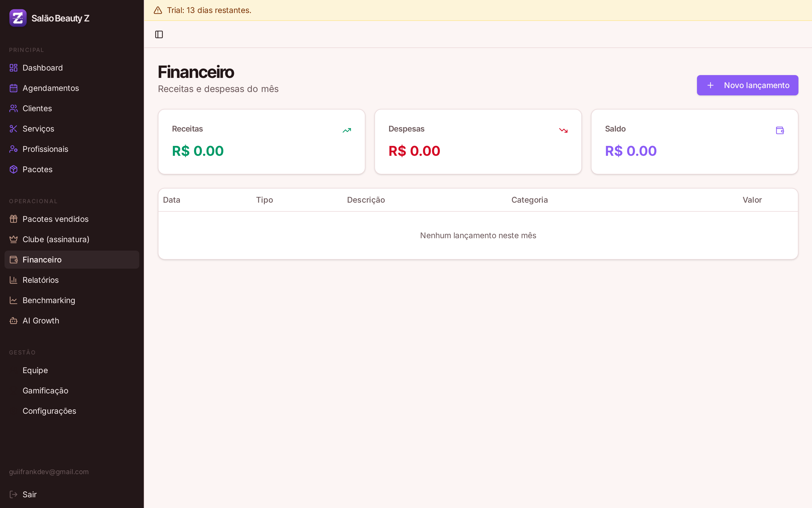This screenshot has width=812, height=508.
Task: Click the Novo lançamento button label
Action: click(756, 85)
